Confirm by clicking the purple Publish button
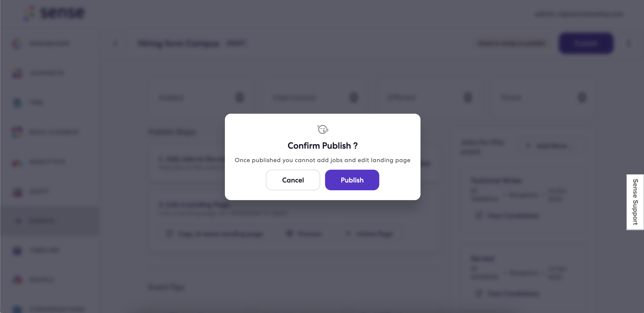 [x=352, y=180]
